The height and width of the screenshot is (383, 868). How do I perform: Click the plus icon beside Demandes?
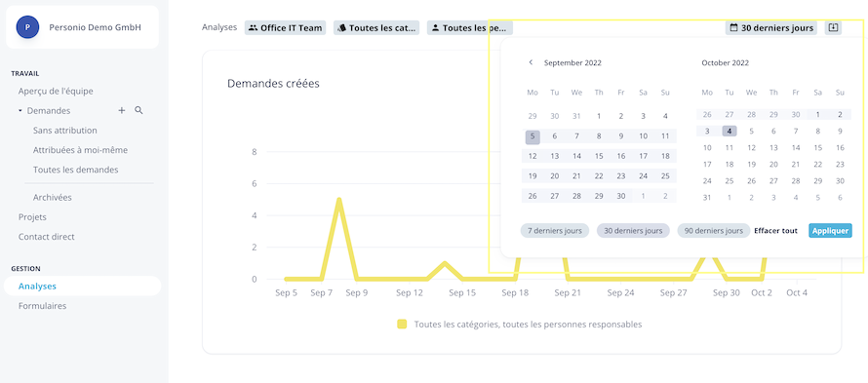[122, 111]
